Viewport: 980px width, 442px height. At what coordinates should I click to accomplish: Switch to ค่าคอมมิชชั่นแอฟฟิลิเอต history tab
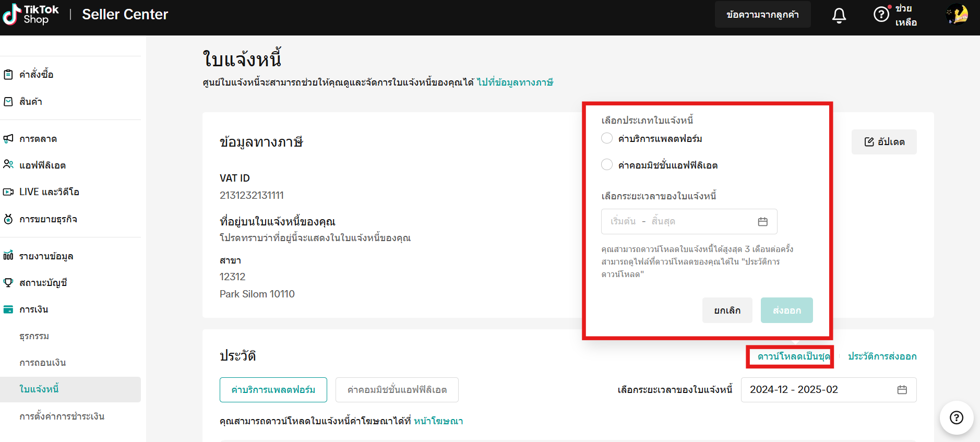[397, 390]
